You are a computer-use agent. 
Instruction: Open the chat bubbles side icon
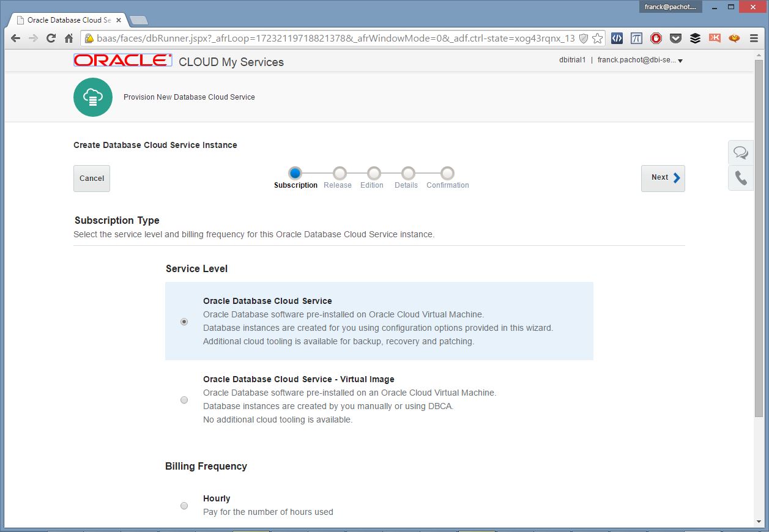pyautogui.click(x=741, y=152)
